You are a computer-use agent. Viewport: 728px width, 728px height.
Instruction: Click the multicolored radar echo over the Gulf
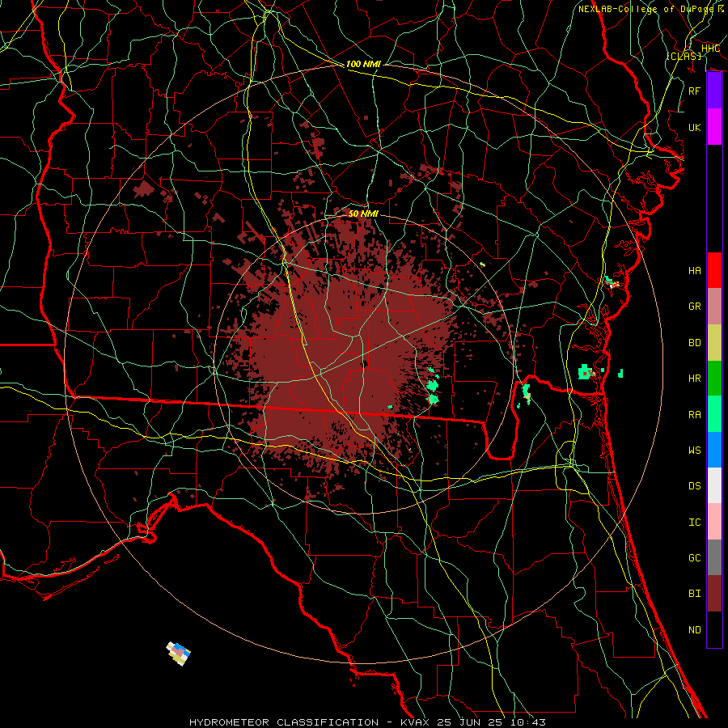coord(179,654)
